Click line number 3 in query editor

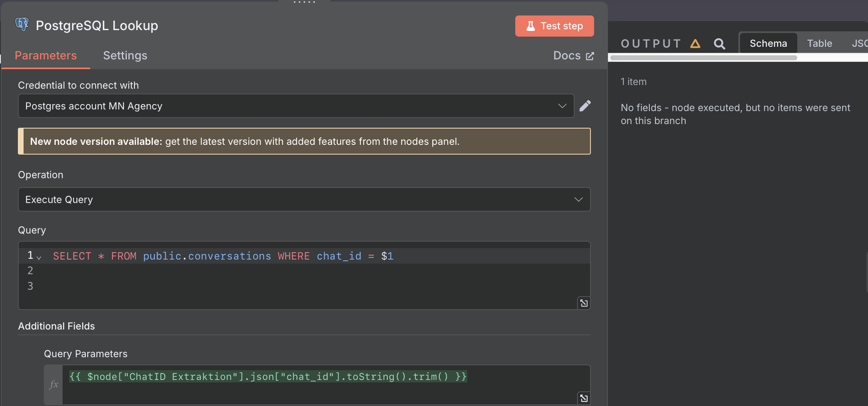coord(30,286)
